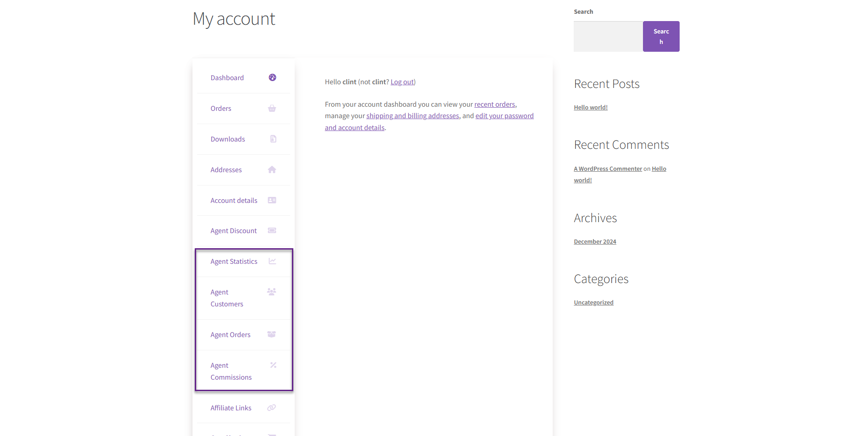The height and width of the screenshot is (436, 868).
Task: Click the Recent Comments heading
Action: pyautogui.click(x=621, y=145)
